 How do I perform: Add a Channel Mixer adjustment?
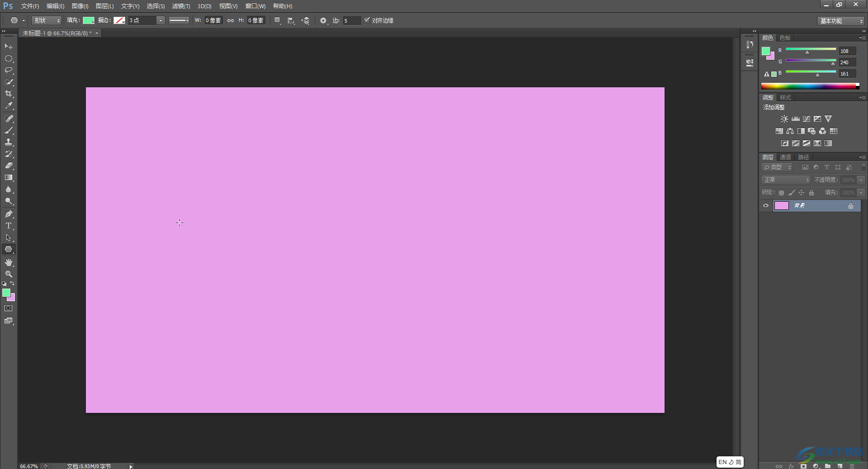click(x=822, y=131)
